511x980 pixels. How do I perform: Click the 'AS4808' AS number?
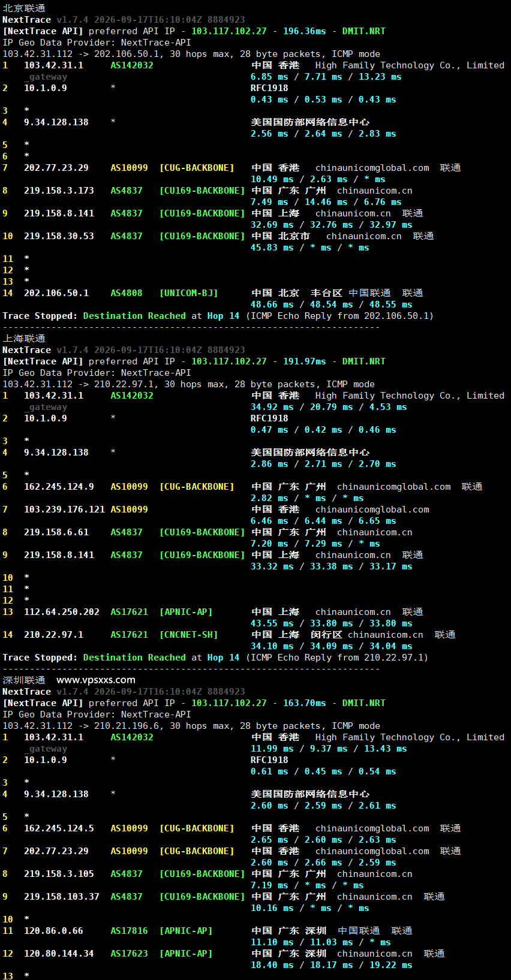click(127, 293)
